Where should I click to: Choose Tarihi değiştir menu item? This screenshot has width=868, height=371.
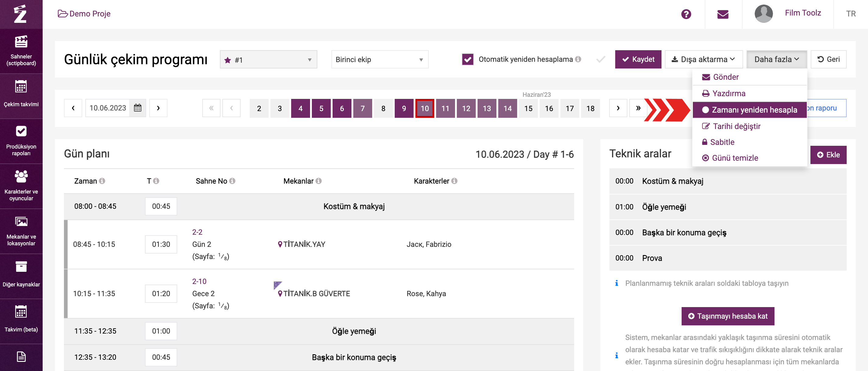point(750,126)
